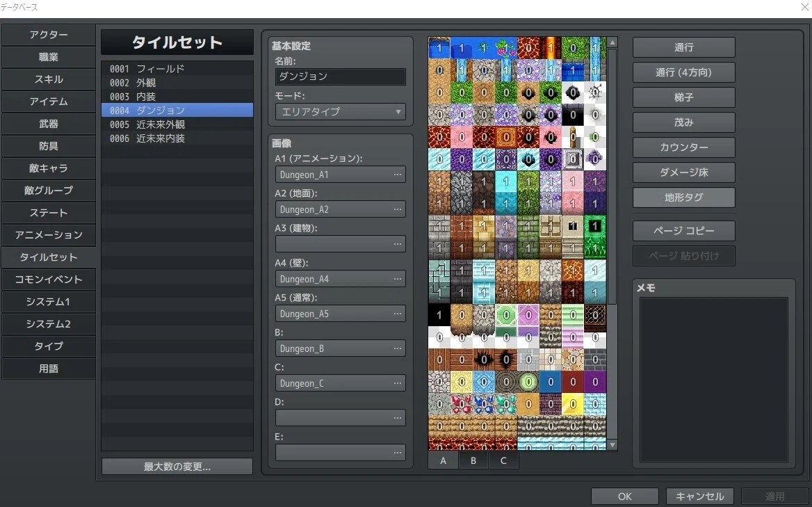Browse image for A5 Dungeon_A5 field
This screenshot has width=812, height=507.
[x=397, y=314]
